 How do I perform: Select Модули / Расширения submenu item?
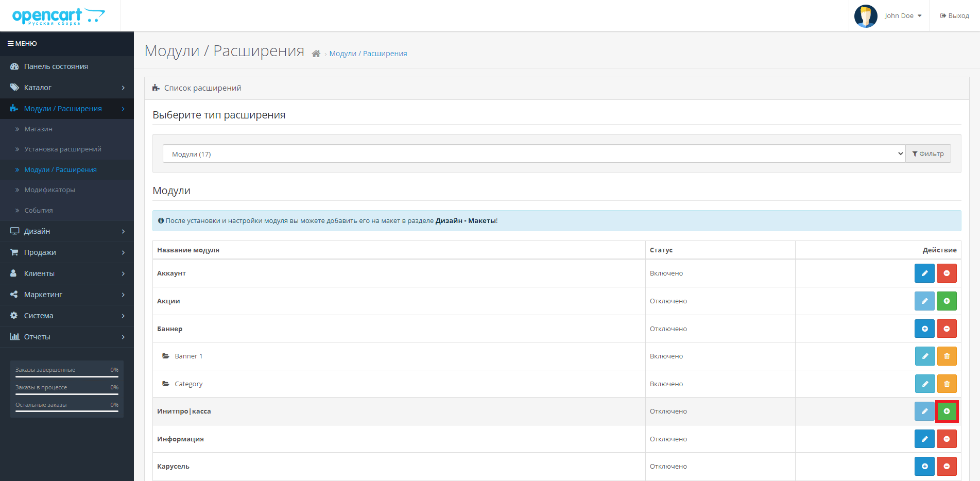[x=67, y=169]
